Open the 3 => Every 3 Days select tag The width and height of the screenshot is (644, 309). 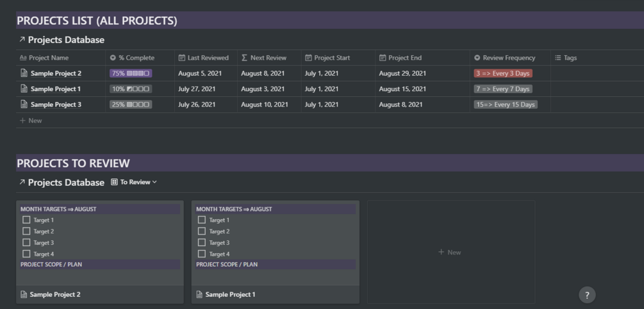pyautogui.click(x=503, y=74)
